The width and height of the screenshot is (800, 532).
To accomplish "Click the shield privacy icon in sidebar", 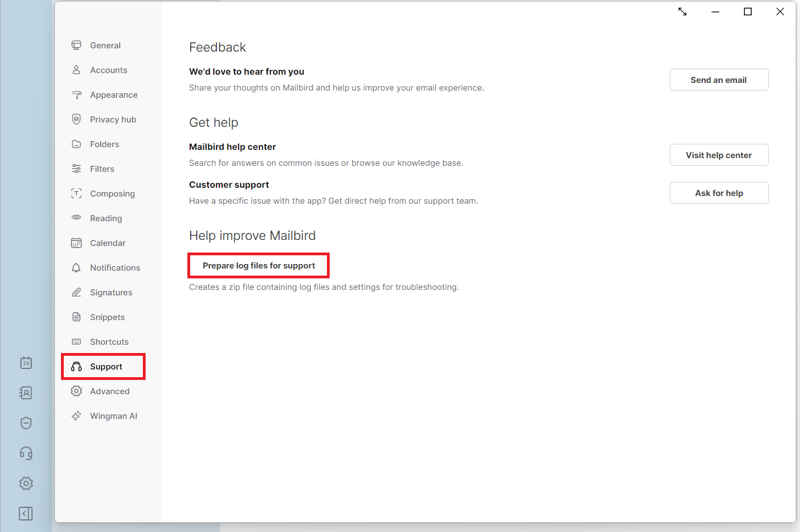I will 26,423.
